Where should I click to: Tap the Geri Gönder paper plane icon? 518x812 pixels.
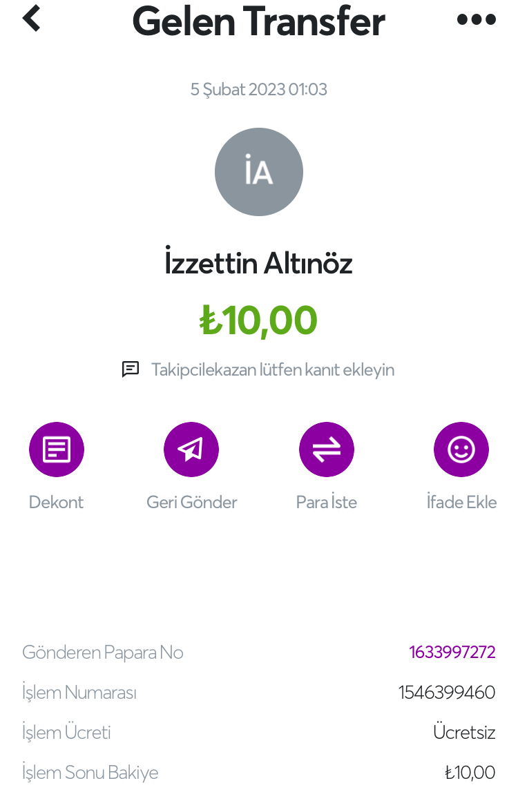pos(191,449)
